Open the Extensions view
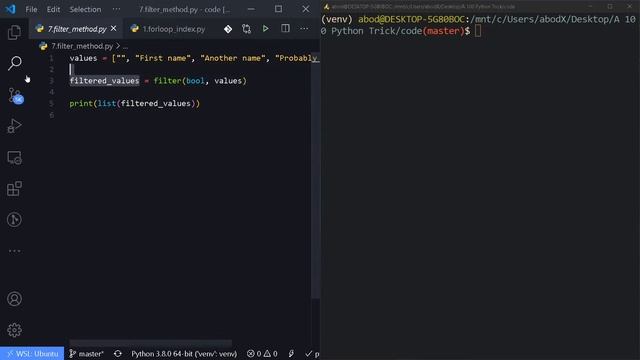Viewport: 640px width, 360px height. (14, 189)
